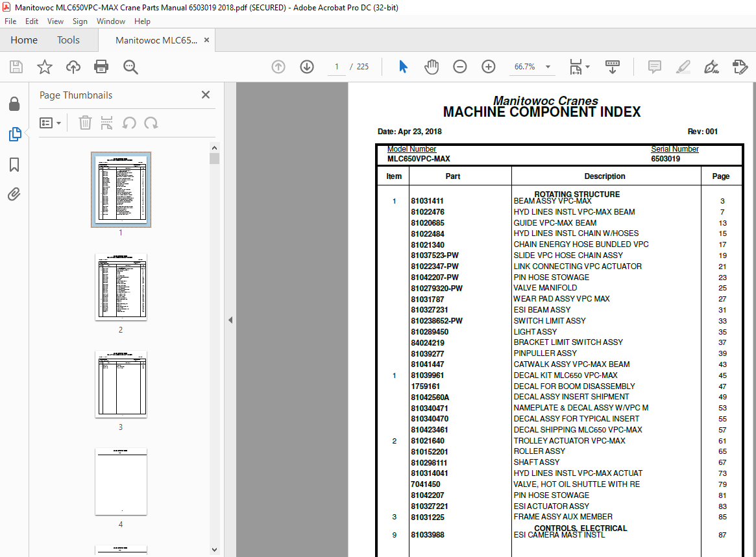Click the CONTROLS, ELECTRICAL heading
Viewport: 756px width, 557px height.
point(581,528)
